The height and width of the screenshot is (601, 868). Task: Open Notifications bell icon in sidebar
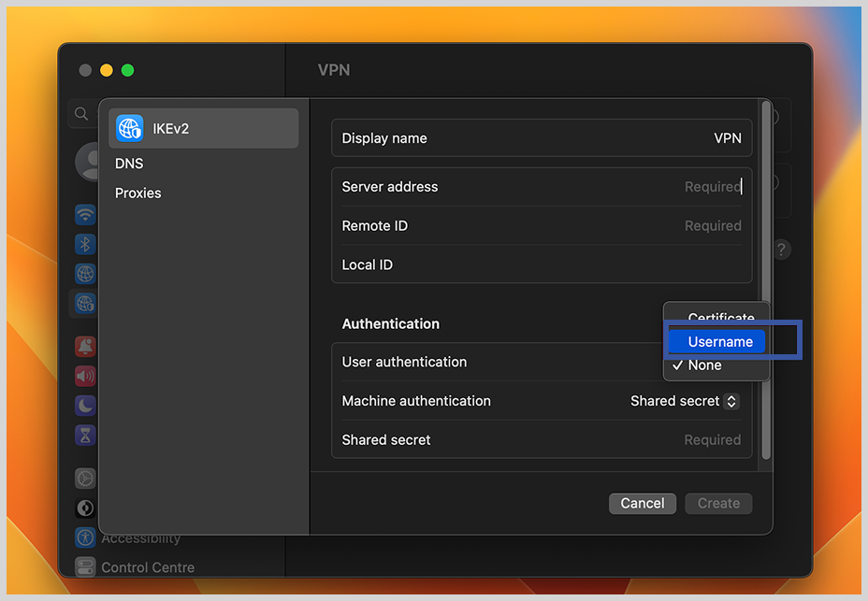(x=85, y=347)
